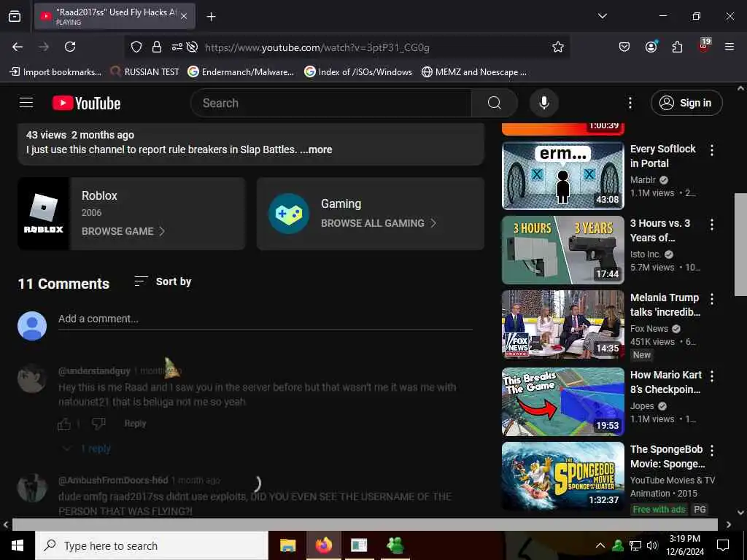The width and height of the screenshot is (747, 560).
Task: Reload the current page
Action: coord(70,47)
